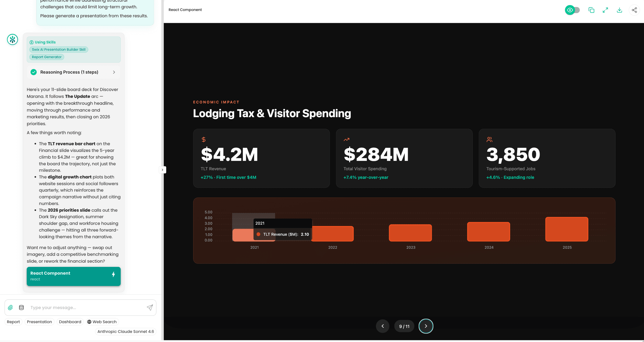The height and width of the screenshot is (342, 644).
Task: Share the React component
Action: point(634,10)
